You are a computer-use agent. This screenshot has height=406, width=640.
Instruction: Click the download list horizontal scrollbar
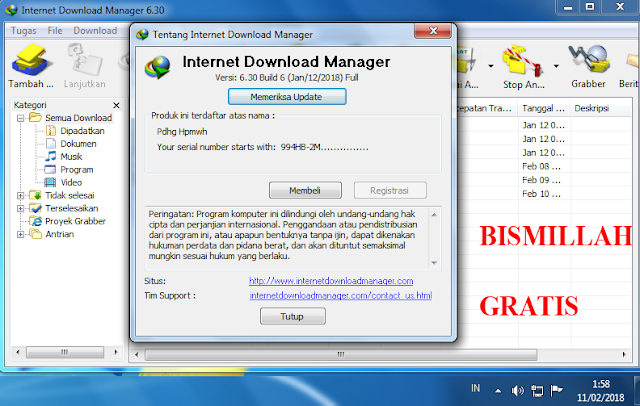point(341,354)
